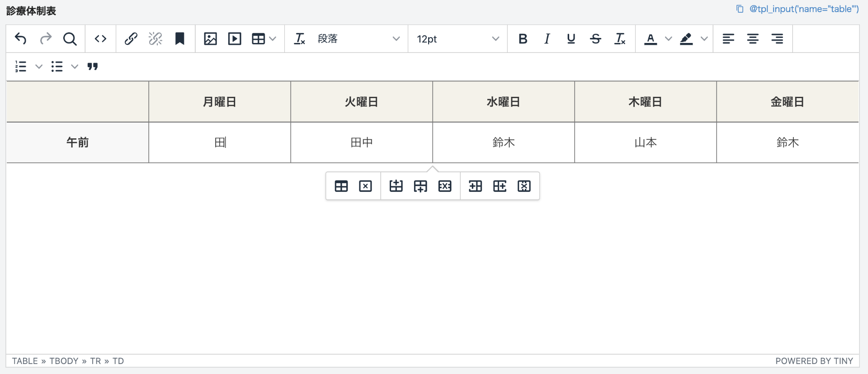Copy the @tpl_input template tag

tap(804, 9)
